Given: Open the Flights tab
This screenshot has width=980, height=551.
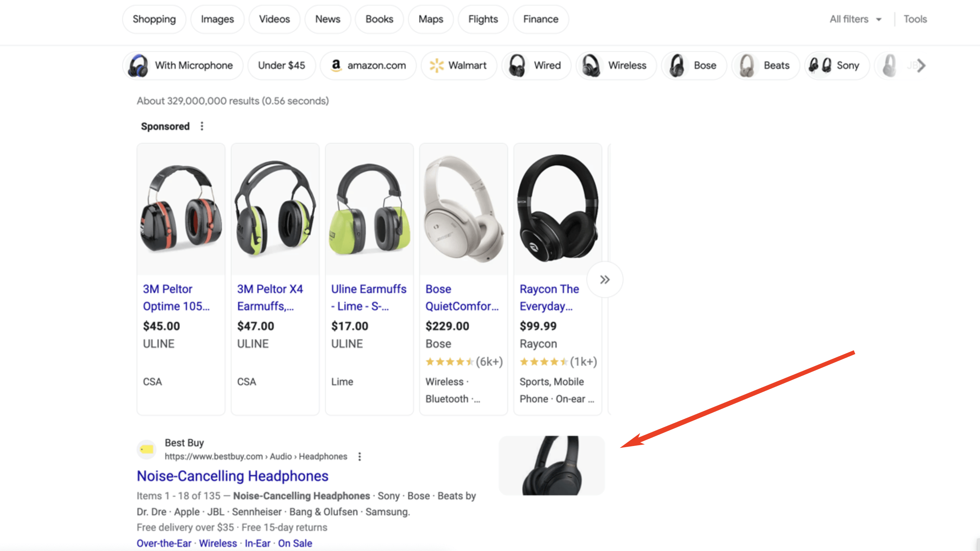Looking at the screenshot, I should coord(483,19).
